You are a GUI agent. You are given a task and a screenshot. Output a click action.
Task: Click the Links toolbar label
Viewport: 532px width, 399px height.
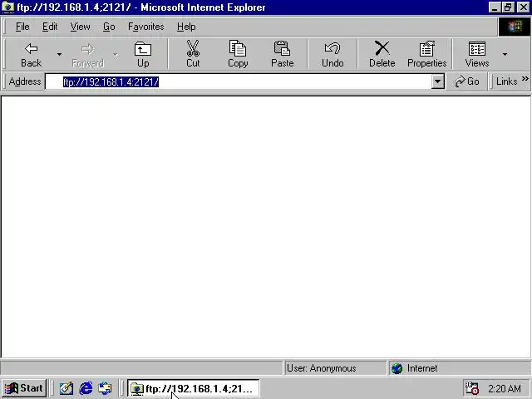[506, 81]
